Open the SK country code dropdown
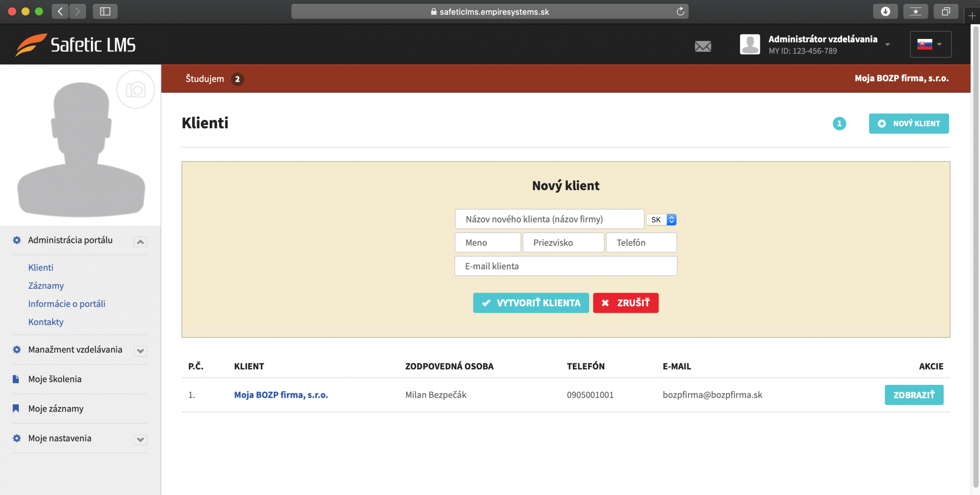This screenshot has width=980, height=495. click(x=661, y=220)
